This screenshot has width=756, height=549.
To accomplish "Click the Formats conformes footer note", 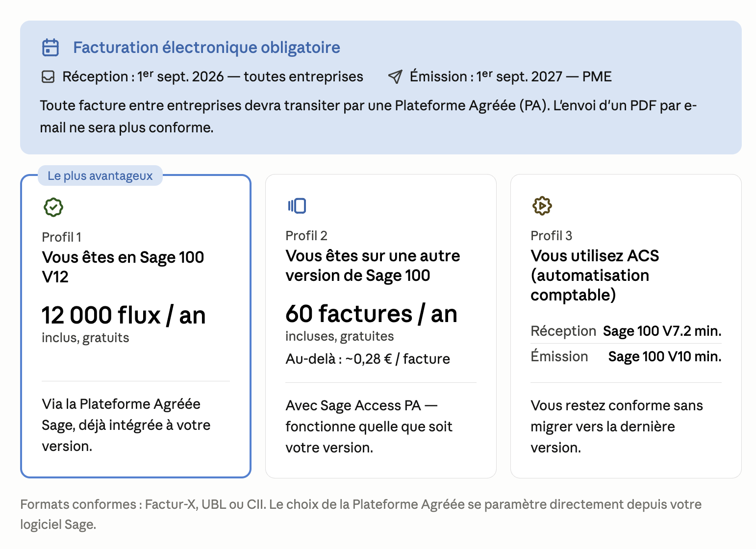I will tap(361, 514).
